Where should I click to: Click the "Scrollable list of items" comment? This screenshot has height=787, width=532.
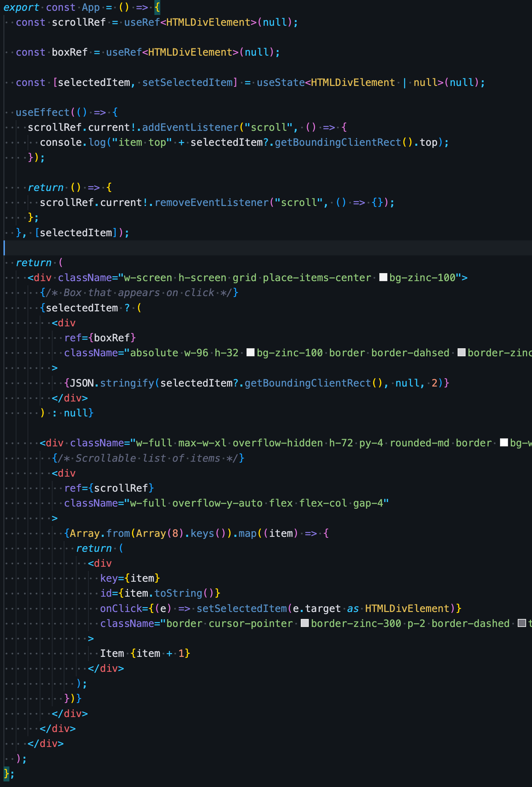pyautogui.click(x=148, y=458)
